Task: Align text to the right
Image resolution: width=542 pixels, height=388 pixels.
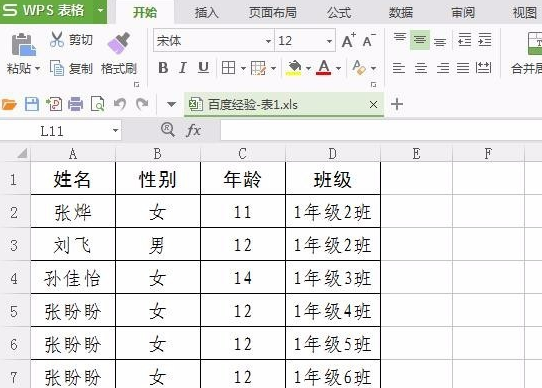Action: [x=443, y=68]
